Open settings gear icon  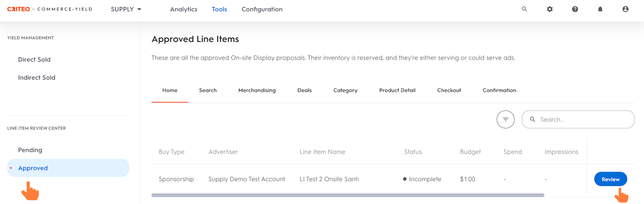click(549, 9)
